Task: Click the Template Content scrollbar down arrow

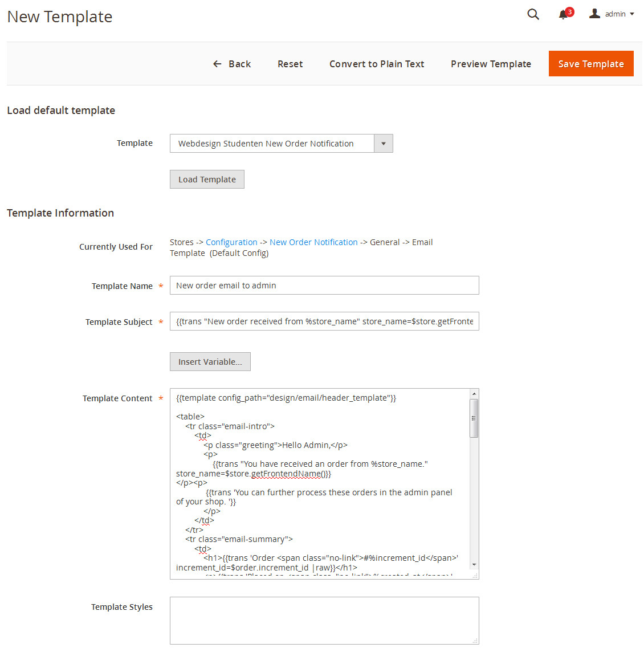Action: 474,565
